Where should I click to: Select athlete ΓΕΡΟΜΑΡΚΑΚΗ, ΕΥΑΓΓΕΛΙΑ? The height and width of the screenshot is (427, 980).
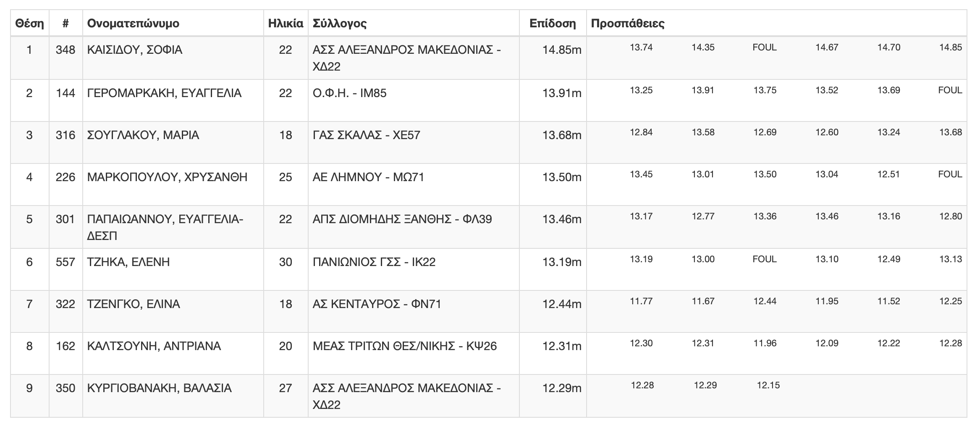164,93
